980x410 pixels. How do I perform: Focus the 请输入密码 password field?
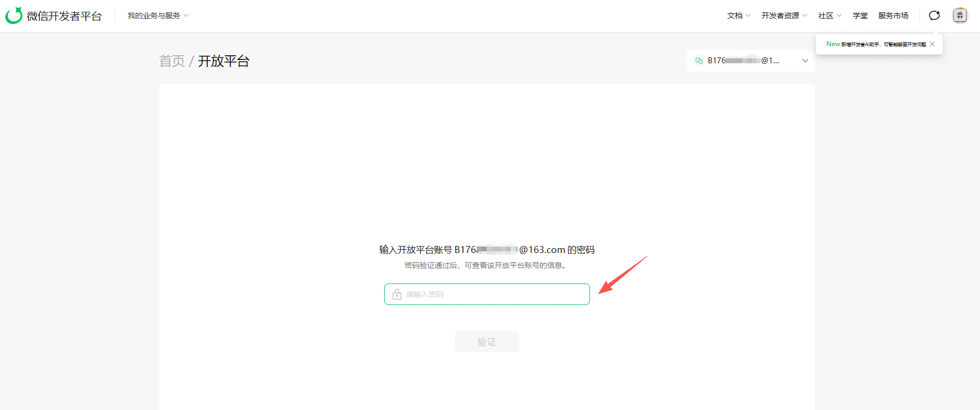[487, 294]
